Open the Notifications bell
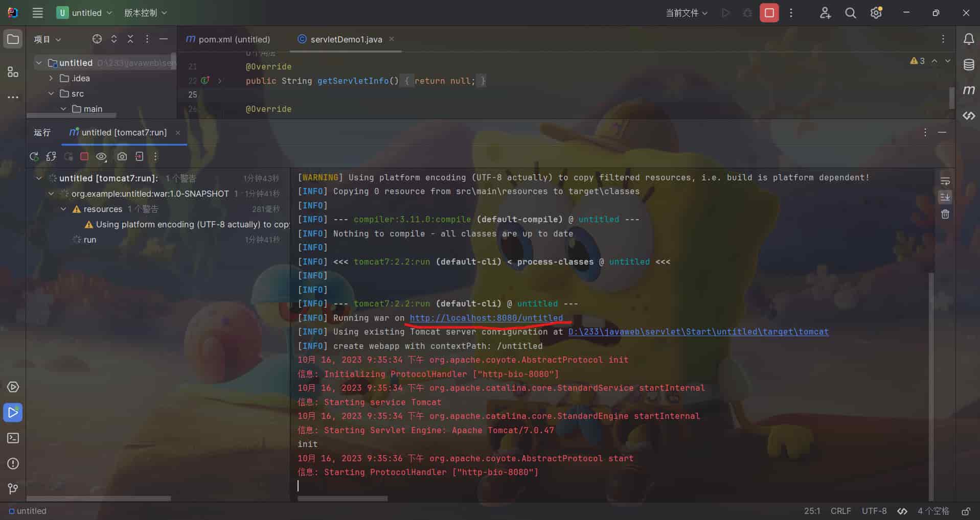This screenshot has width=980, height=520. click(x=968, y=39)
